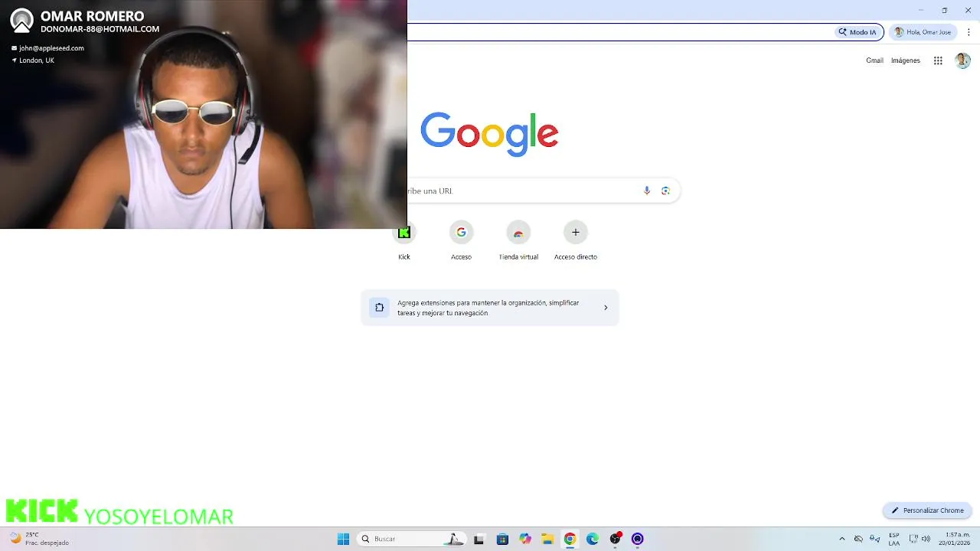The image size is (980, 551).
Task: Open File Explorer from taskbar
Action: (x=547, y=539)
